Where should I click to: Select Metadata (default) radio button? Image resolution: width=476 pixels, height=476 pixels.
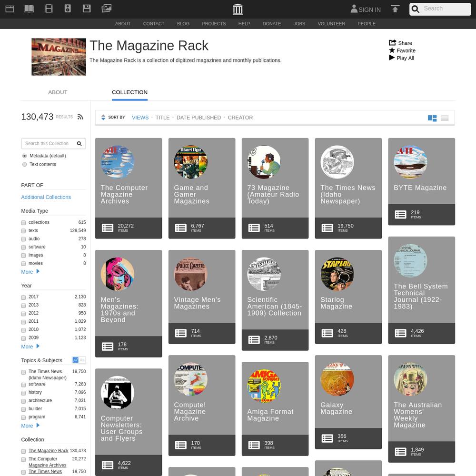click(25, 156)
